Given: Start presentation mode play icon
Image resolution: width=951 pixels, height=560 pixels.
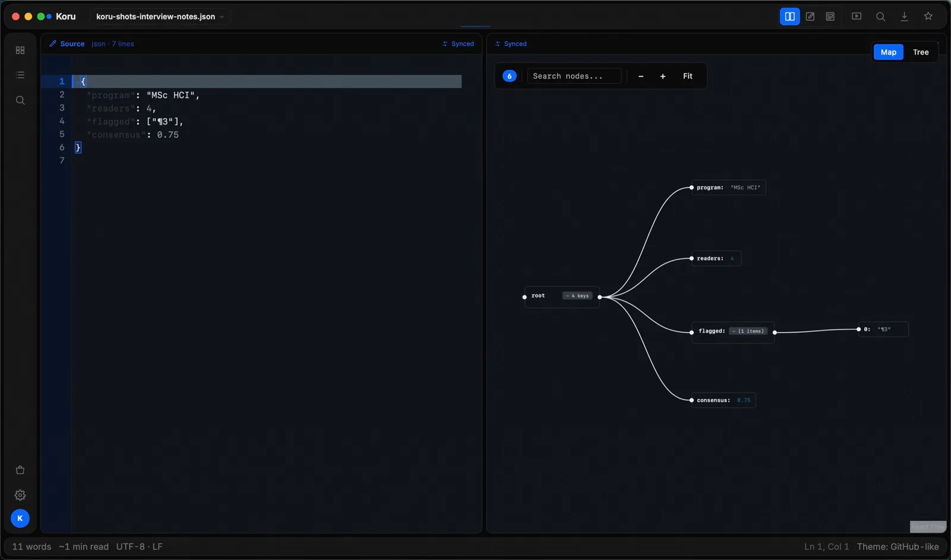Looking at the screenshot, I should [x=856, y=17].
